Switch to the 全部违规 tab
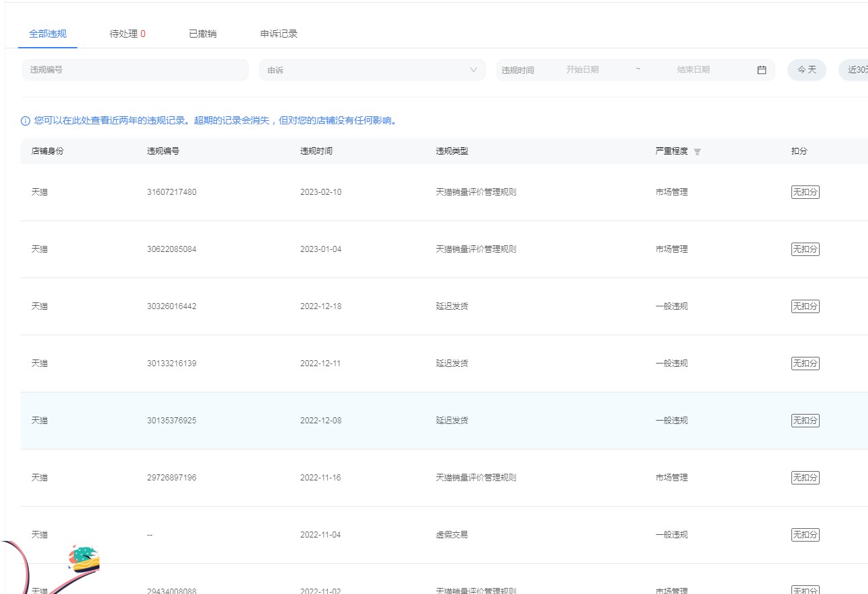Viewport: 868px width, 594px height. 48,34
